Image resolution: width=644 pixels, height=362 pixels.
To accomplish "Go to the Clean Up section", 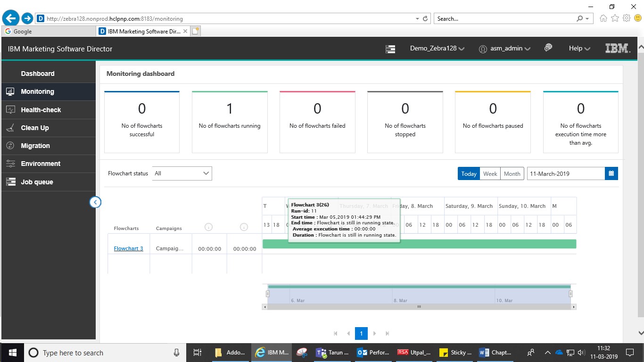I will tap(48, 128).
